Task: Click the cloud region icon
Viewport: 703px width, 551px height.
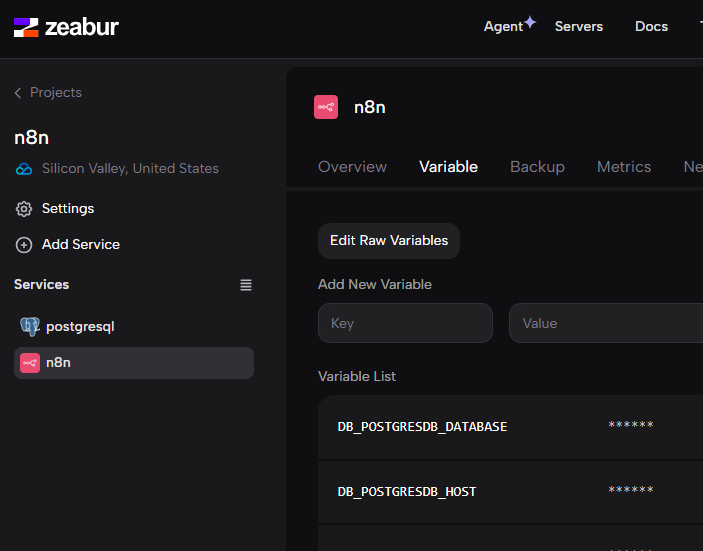Action: tap(24, 169)
